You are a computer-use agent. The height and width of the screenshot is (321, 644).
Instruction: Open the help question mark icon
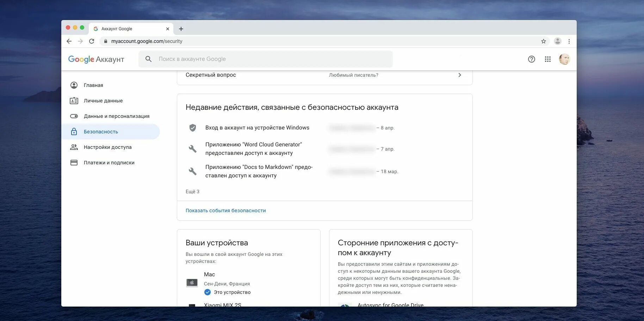[x=532, y=59]
